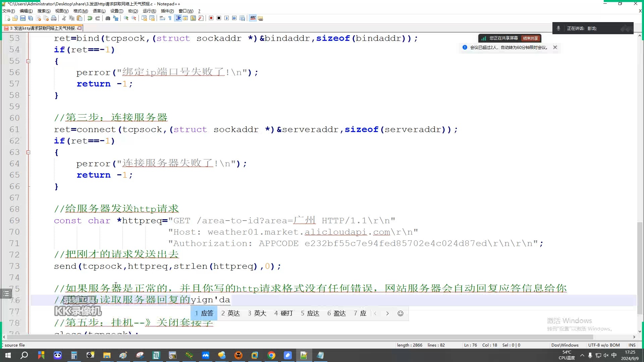
Task: Open Find with the binoculars icon
Action: pos(108,18)
